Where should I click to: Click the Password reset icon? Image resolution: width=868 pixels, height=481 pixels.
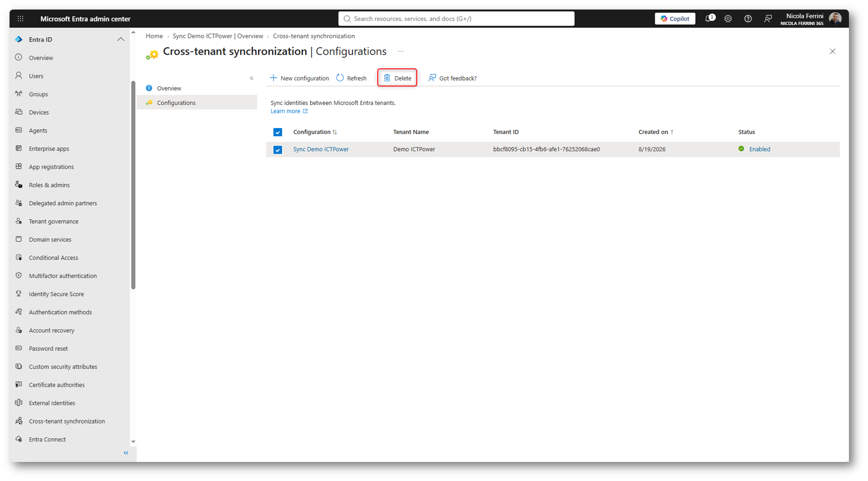tap(19, 348)
